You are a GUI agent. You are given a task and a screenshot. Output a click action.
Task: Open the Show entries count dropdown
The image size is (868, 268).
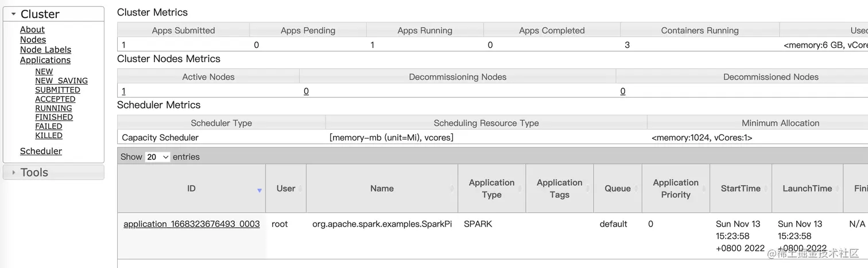point(157,157)
